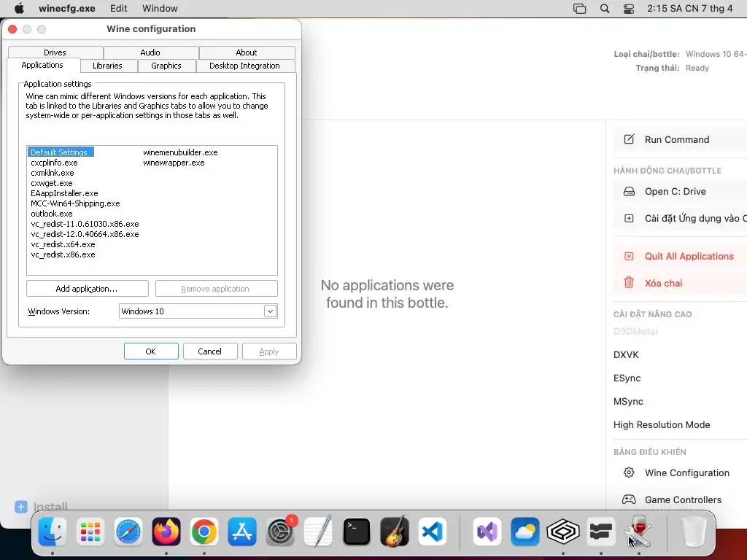This screenshot has height=560, width=747.
Task: Switch to the Libraries tab
Action: 108,66
